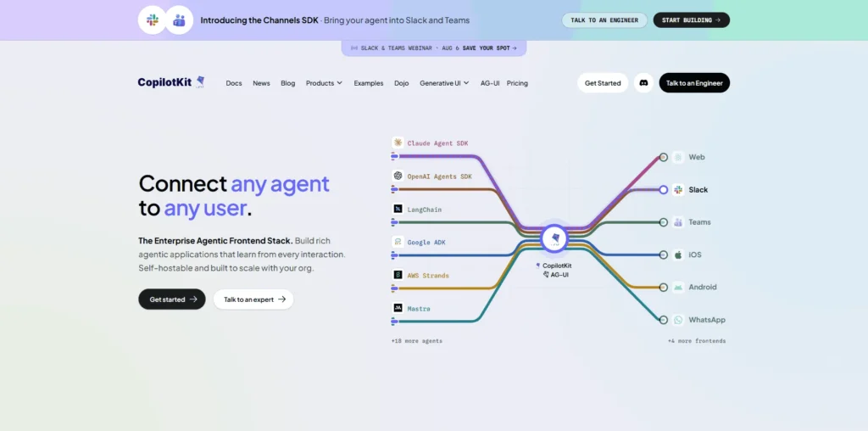Open the Docs nav item
Image resolution: width=868 pixels, height=431 pixels.
pyautogui.click(x=234, y=83)
